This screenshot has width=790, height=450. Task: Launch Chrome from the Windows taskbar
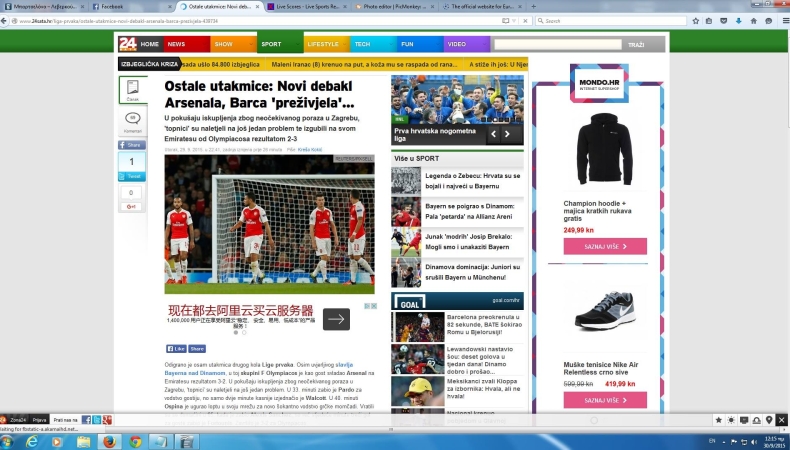(135, 442)
